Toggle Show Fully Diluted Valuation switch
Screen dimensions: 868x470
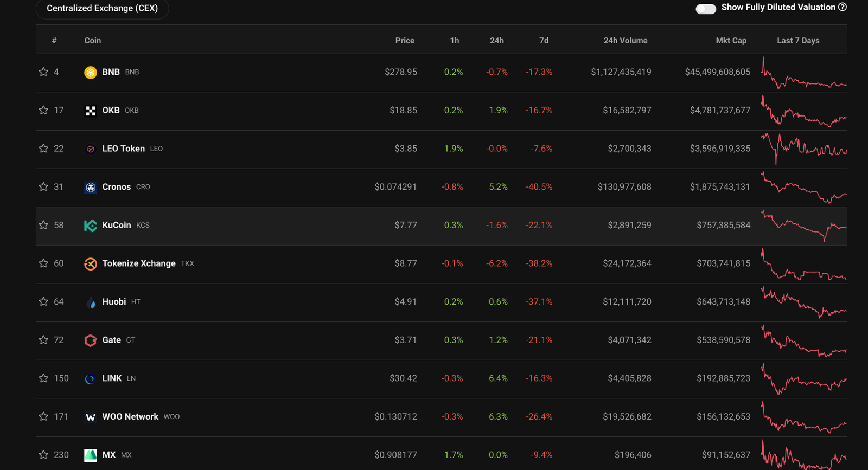pos(706,9)
